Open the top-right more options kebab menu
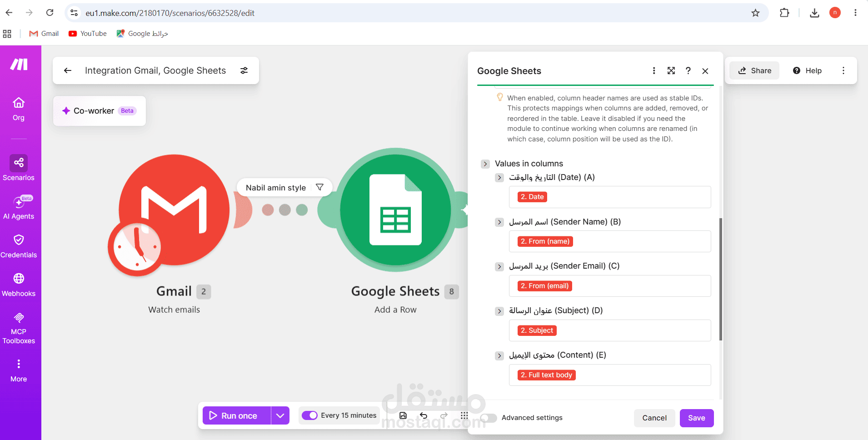The image size is (868, 440). point(843,70)
